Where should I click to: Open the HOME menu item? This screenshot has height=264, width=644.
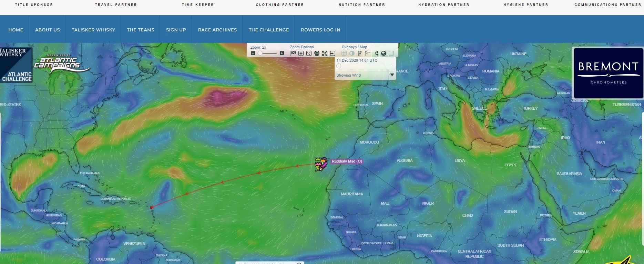[x=16, y=30]
